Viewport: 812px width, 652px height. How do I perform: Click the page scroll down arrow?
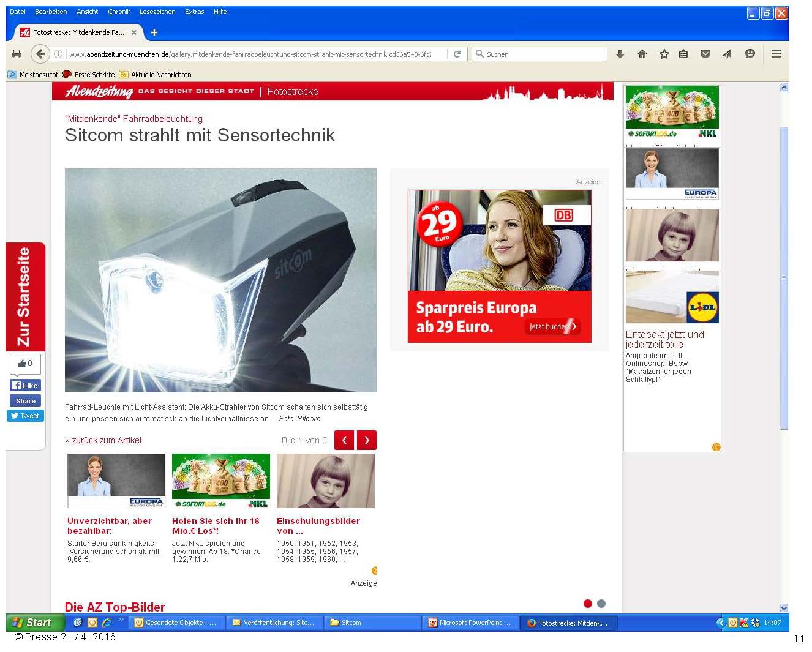(x=784, y=608)
